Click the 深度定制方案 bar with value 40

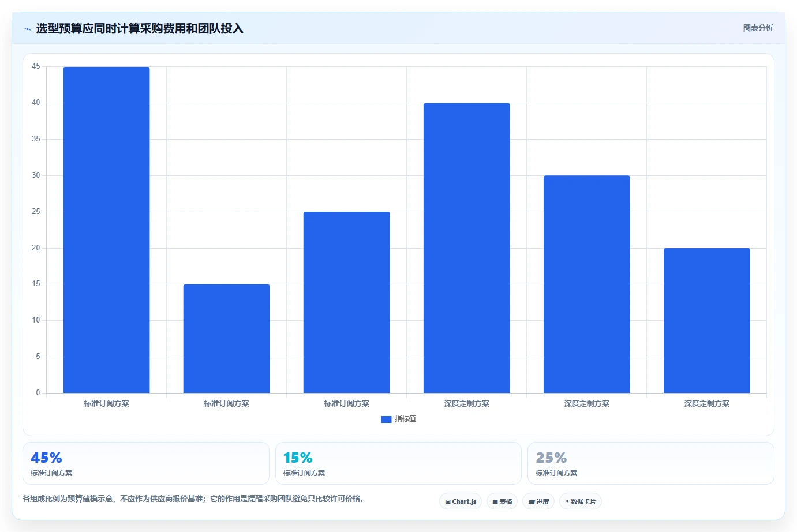(x=466, y=248)
